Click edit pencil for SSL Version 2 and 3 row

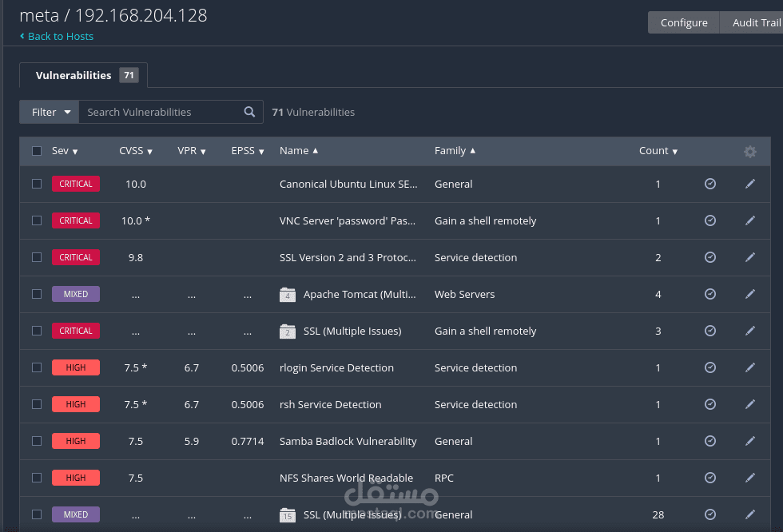tap(750, 257)
